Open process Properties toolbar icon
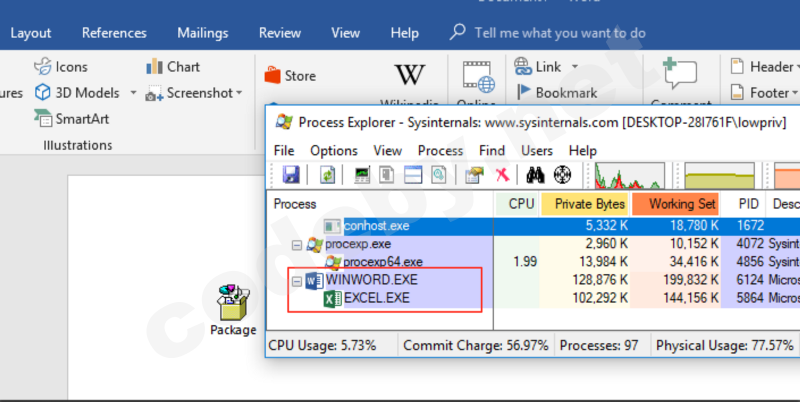 [x=474, y=175]
